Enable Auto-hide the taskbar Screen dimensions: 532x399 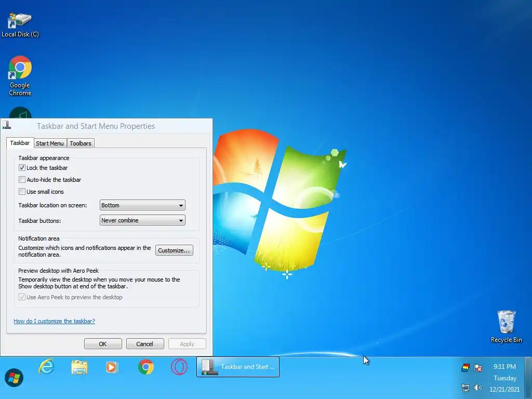22,179
